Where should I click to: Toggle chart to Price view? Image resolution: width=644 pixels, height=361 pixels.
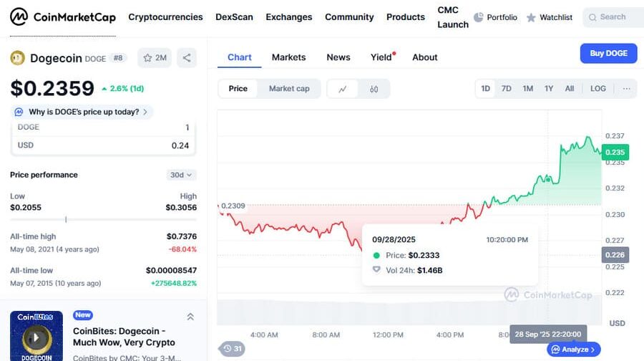[x=238, y=88]
